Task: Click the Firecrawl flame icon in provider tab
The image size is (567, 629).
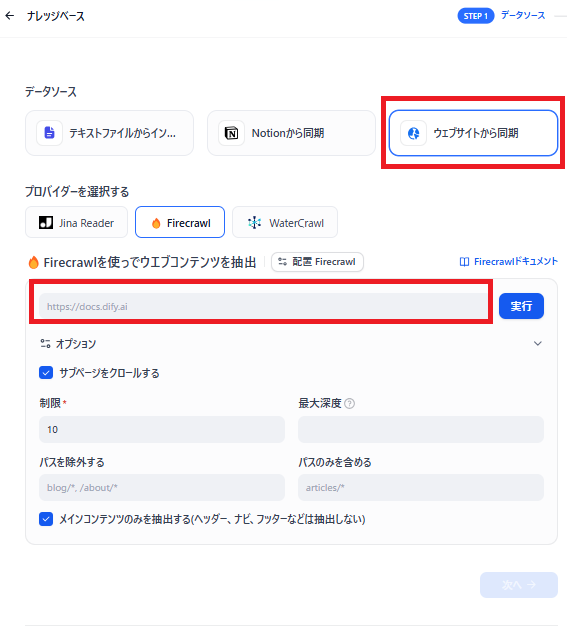Action: (x=156, y=223)
